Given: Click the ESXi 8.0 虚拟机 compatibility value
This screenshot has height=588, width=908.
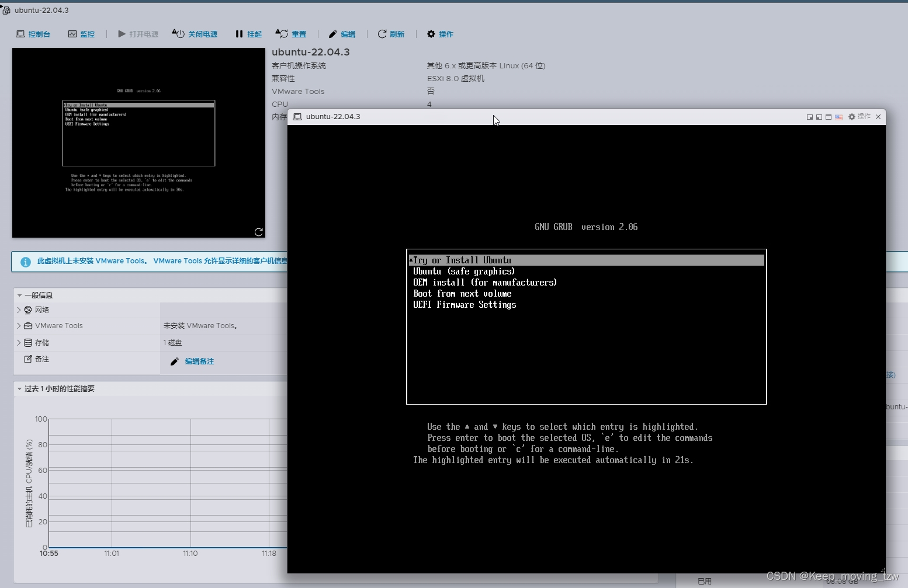Looking at the screenshot, I should pos(456,78).
